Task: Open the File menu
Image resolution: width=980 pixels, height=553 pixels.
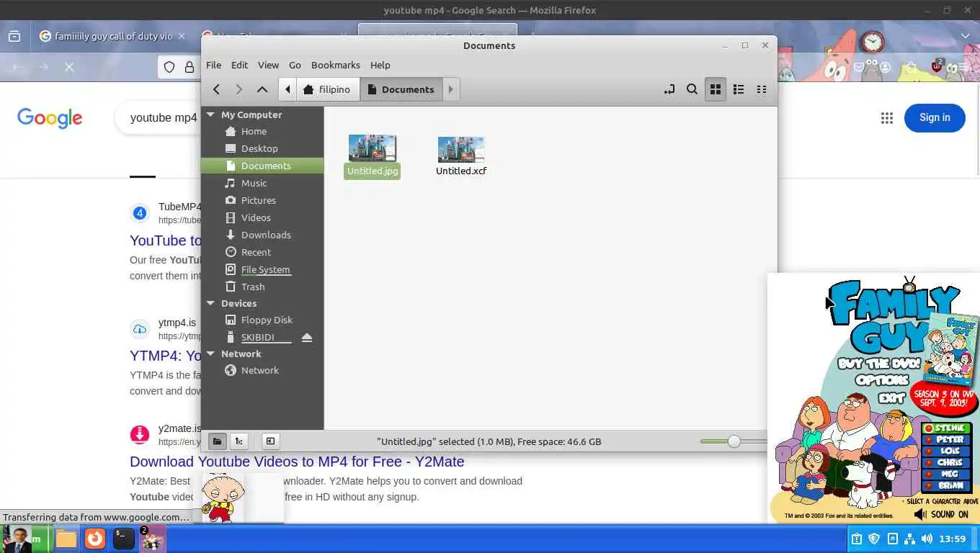Action: [x=214, y=65]
